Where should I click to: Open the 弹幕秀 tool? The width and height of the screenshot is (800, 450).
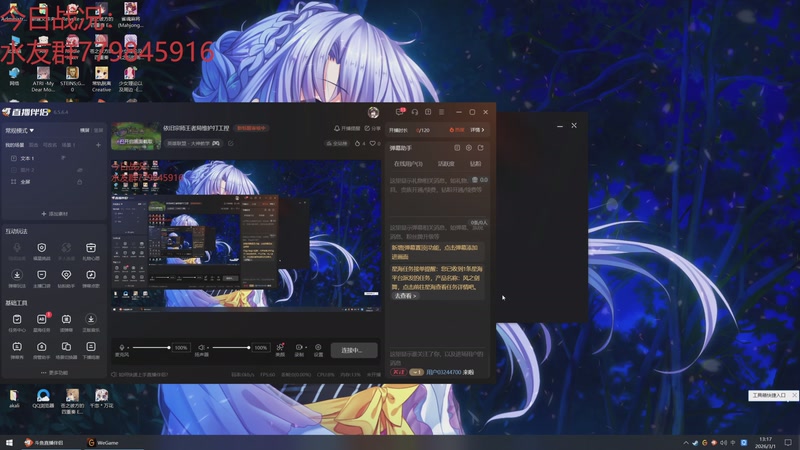point(17,350)
